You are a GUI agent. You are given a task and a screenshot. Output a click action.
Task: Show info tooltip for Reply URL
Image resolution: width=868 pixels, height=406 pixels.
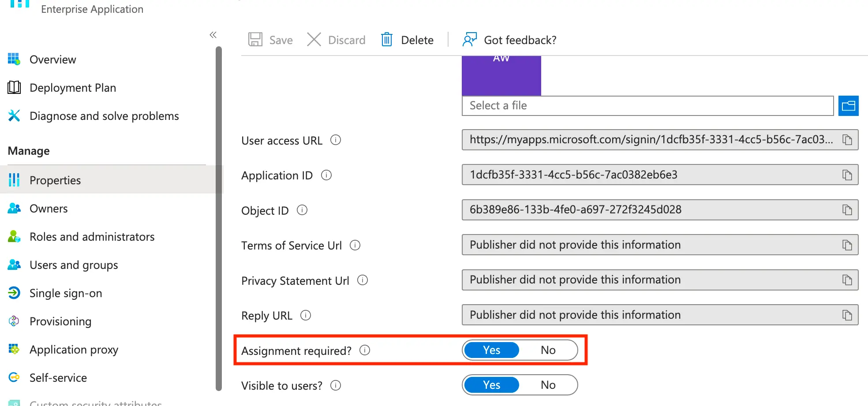[x=306, y=315]
